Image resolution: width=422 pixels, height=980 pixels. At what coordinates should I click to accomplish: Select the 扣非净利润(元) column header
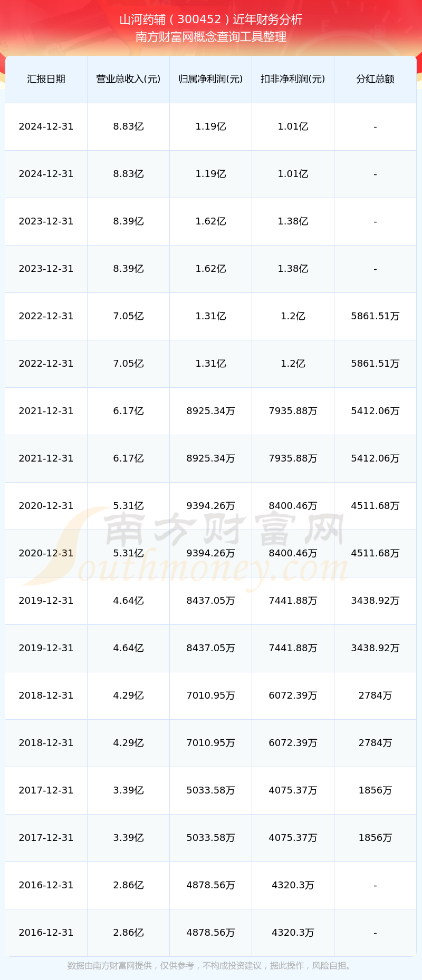pos(293,79)
